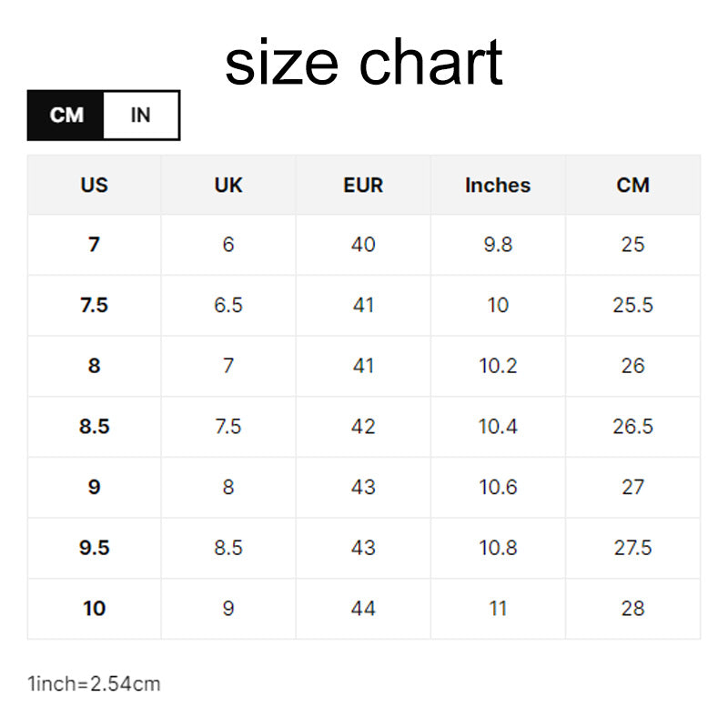This screenshot has width=728, height=728.
Task: Select US size 9.5 row label
Action: click(x=95, y=548)
